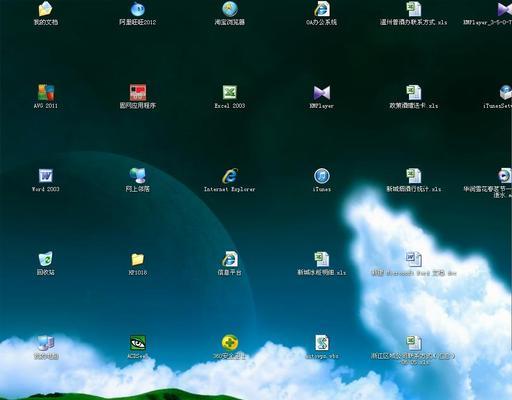Open the iTunes shortcut

pos(322,176)
